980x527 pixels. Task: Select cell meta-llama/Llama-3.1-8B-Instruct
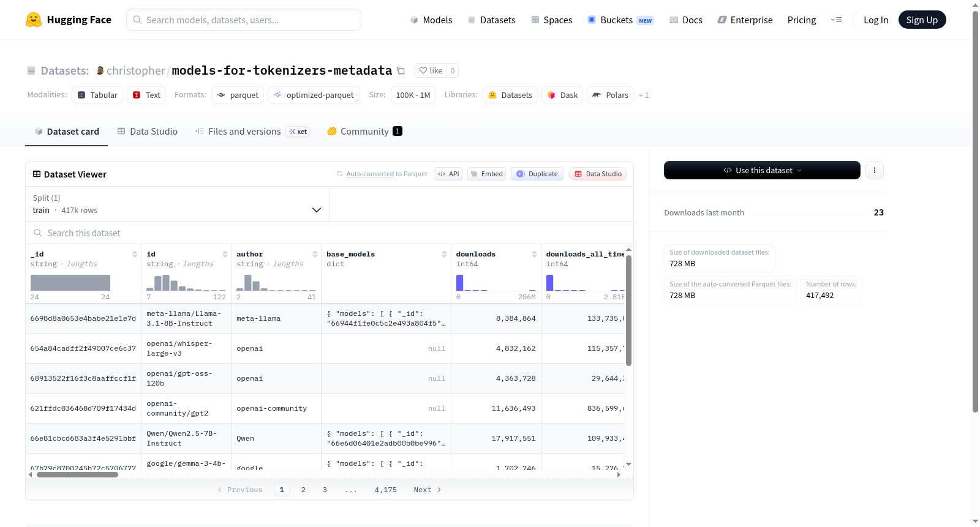coord(186,318)
